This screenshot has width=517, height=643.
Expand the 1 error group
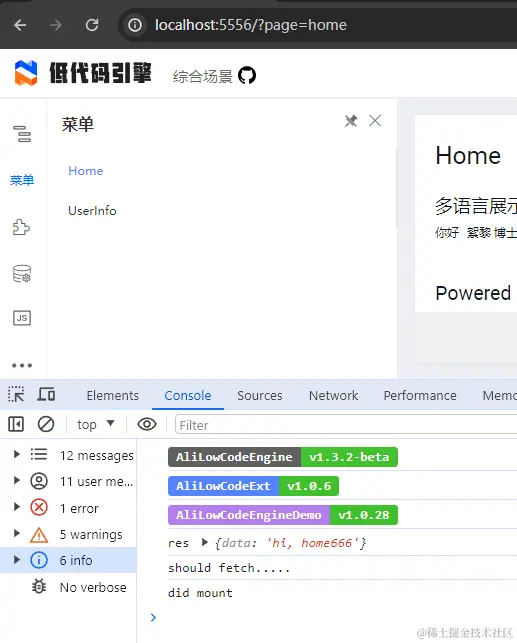[x=17, y=507]
